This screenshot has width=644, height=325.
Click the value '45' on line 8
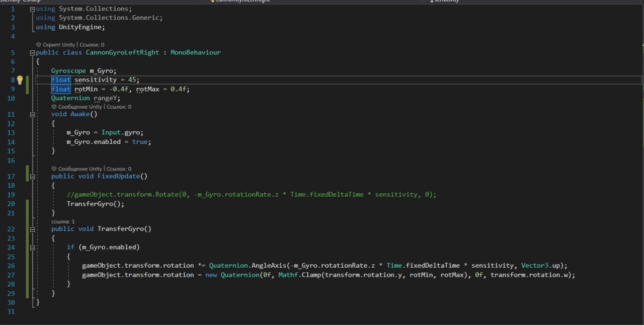132,80
